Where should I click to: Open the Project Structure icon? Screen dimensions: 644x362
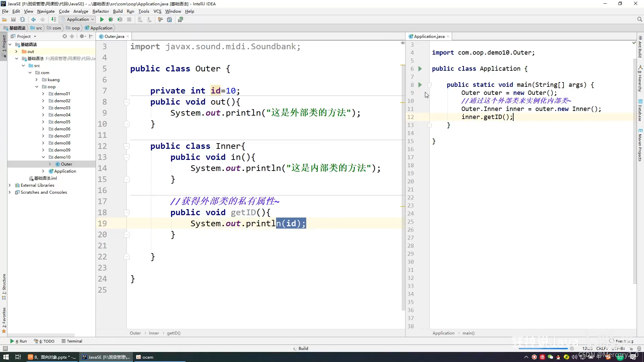click(x=169, y=19)
